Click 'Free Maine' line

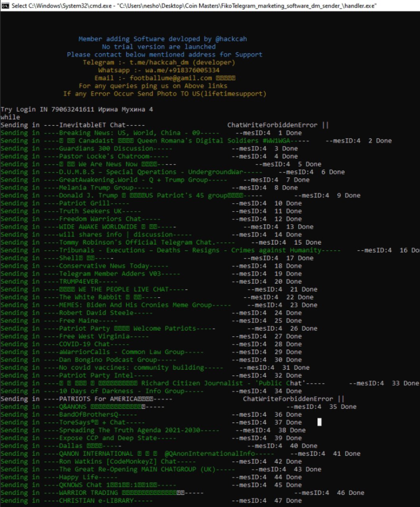[x=151, y=321]
